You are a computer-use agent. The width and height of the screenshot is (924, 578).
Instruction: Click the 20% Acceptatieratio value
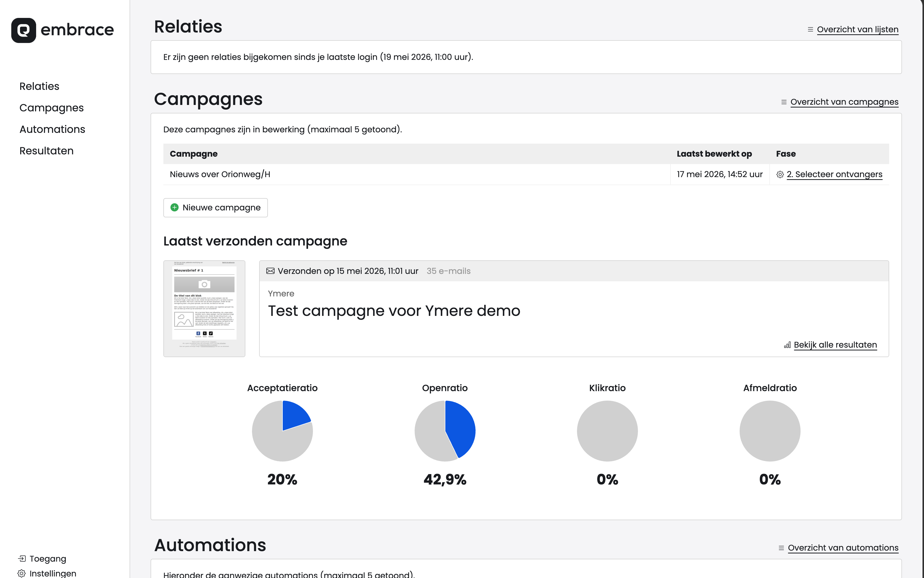tap(282, 479)
